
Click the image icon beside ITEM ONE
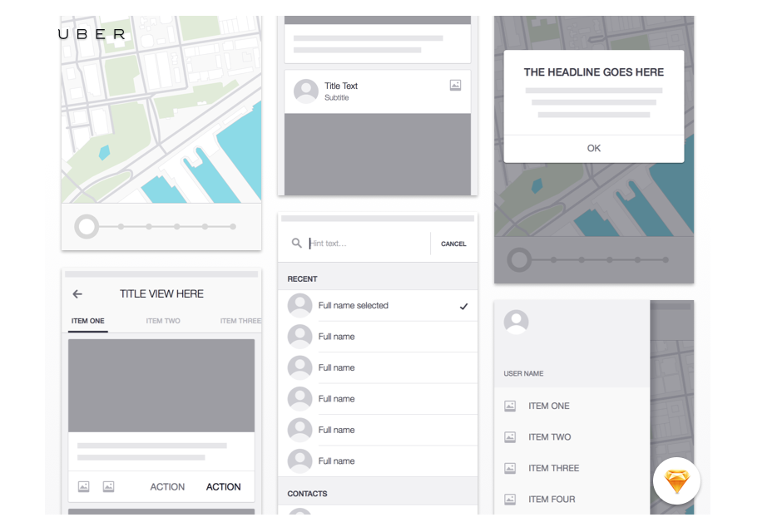coord(510,406)
